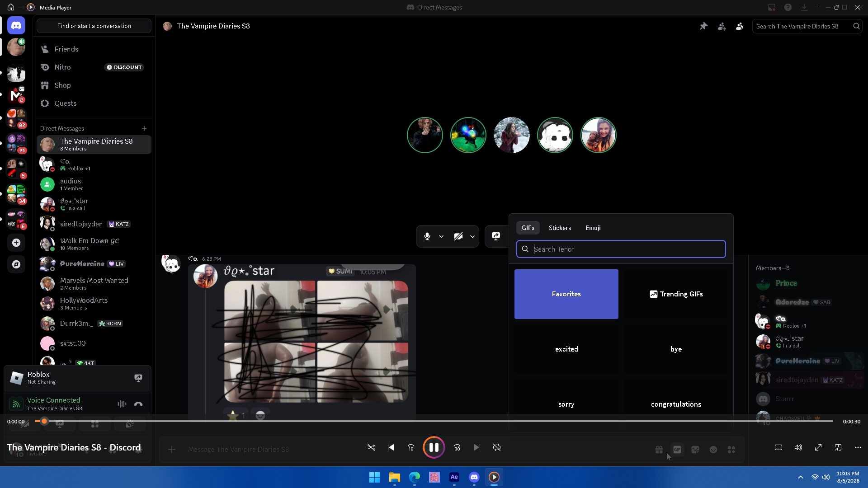Enter full screen in Media Player

pos(818,447)
